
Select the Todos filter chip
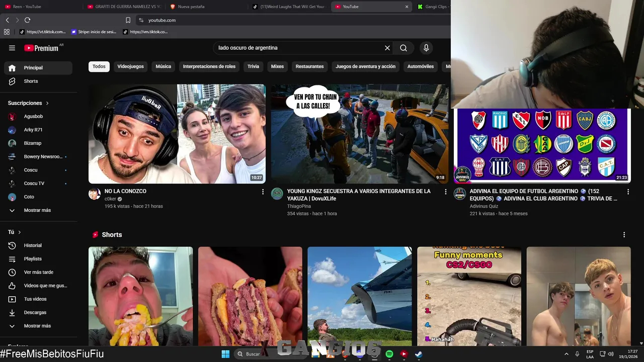(99, 66)
